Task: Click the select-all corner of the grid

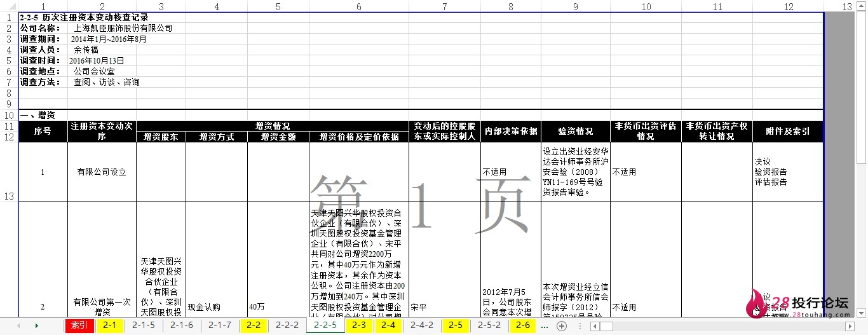Action: coord(9,6)
